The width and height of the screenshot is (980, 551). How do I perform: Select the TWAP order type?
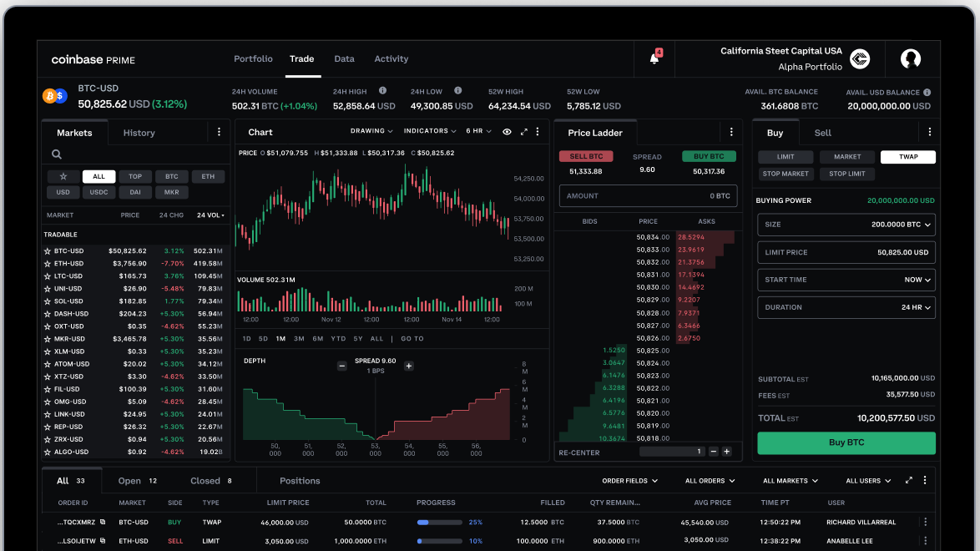click(908, 157)
